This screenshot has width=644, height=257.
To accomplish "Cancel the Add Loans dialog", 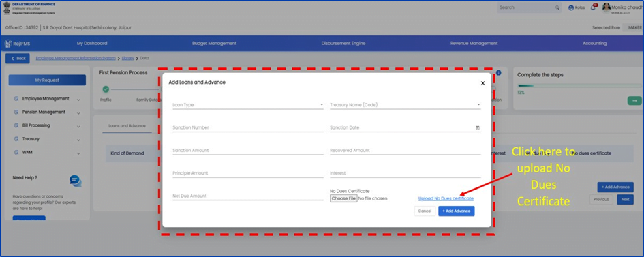I will point(425,211).
